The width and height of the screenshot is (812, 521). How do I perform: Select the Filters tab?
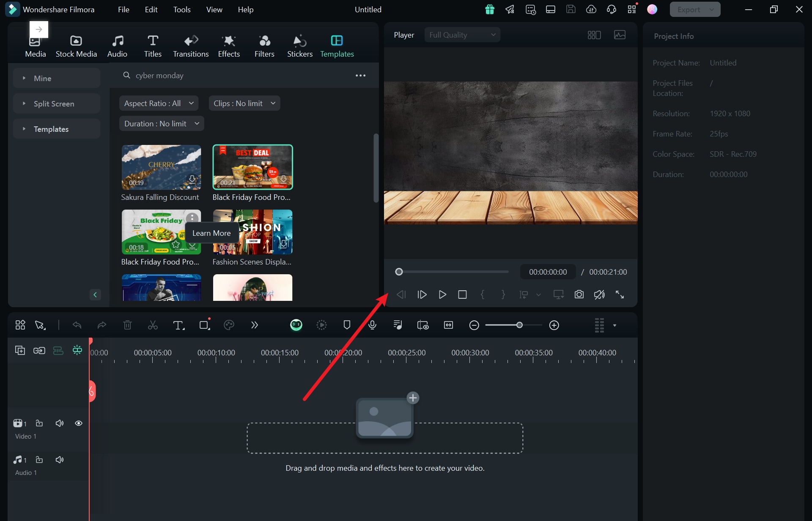[265, 46]
